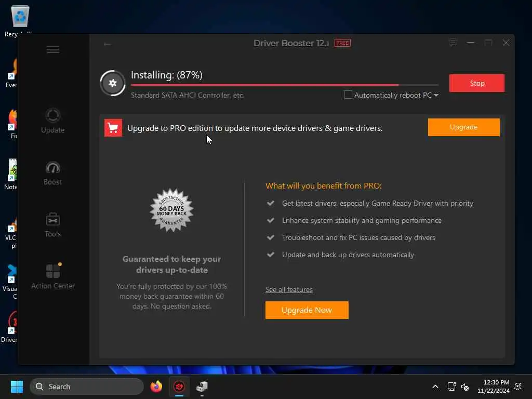Screen dimensions: 532x399
Task: Minimize the Driver Booster window
Action: click(471, 43)
